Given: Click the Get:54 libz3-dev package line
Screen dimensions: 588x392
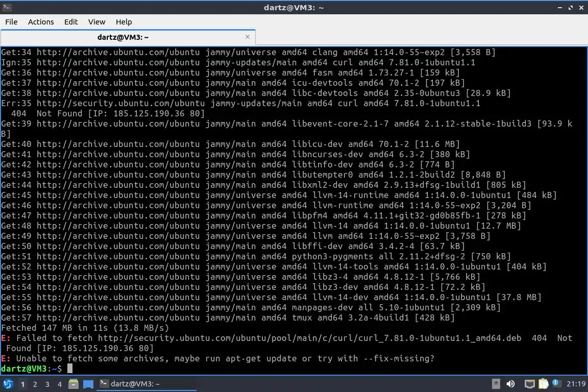Looking at the screenshot, I should [x=243, y=287].
